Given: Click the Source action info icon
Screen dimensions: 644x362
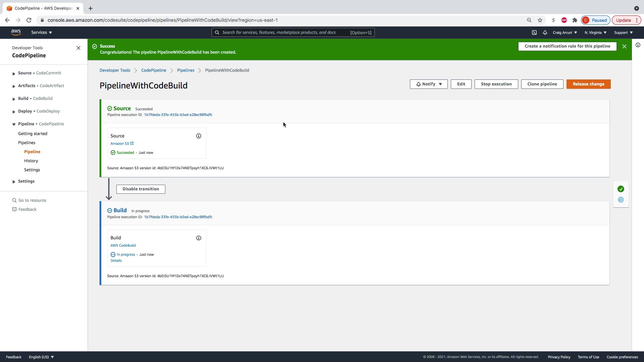Looking at the screenshot, I should (x=199, y=136).
